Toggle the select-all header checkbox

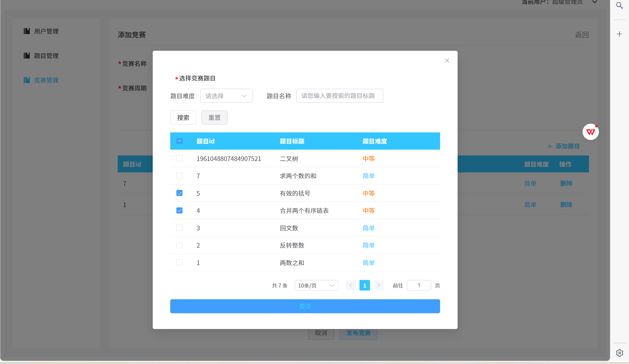coord(179,141)
